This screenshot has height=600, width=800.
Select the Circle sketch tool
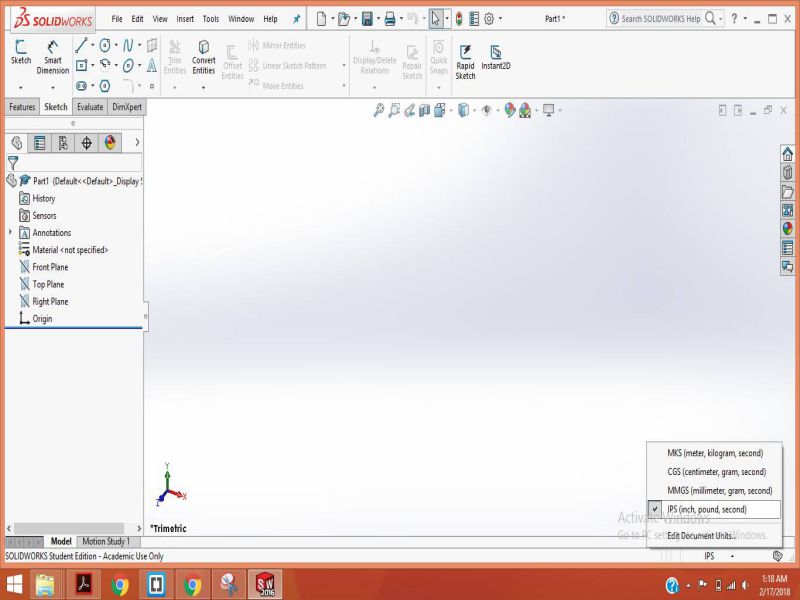click(105, 45)
